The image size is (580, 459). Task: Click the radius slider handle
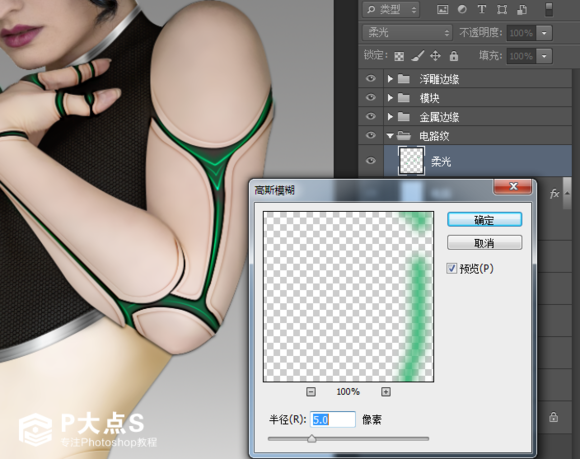tap(312, 439)
